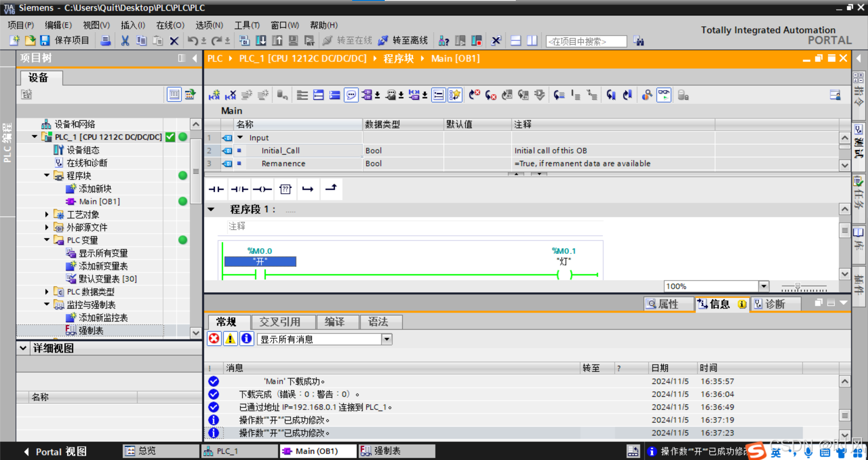Click the delete network icon in editor toolbar
This screenshot has height=460, width=868.
coord(231,95)
